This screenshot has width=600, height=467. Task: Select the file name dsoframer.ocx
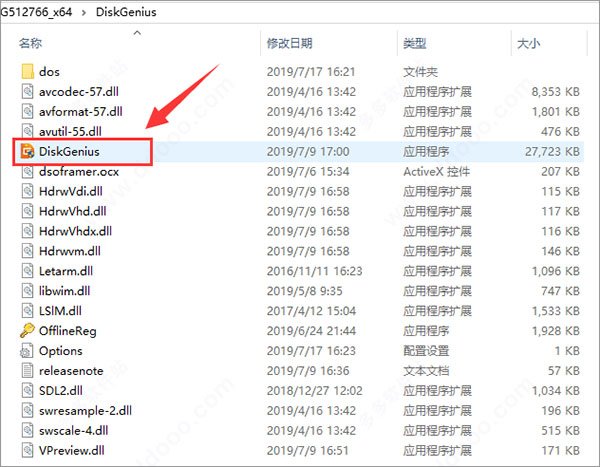click(x=79, y=171)
